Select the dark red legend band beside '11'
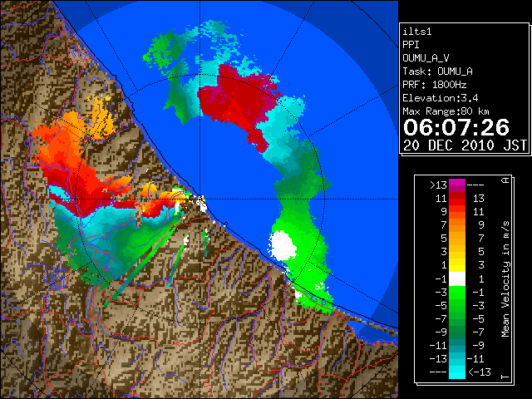The height and width of the screenshot is (399, 532). 457,196
